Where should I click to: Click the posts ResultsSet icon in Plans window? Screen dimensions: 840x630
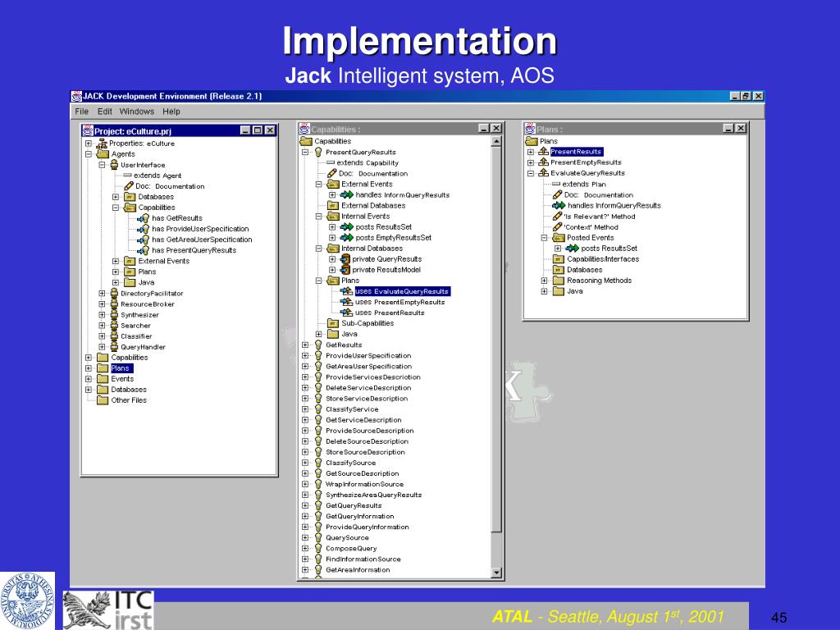coord(573,249)
